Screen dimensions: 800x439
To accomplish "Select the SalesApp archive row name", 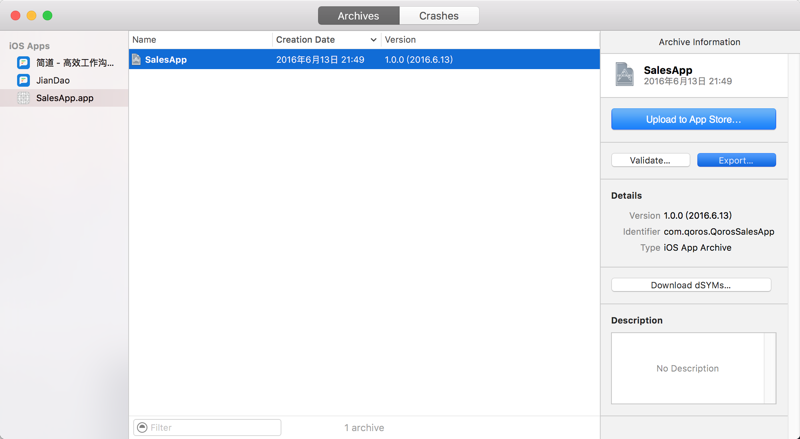I will pyautogui.click(x=166, y=60).
